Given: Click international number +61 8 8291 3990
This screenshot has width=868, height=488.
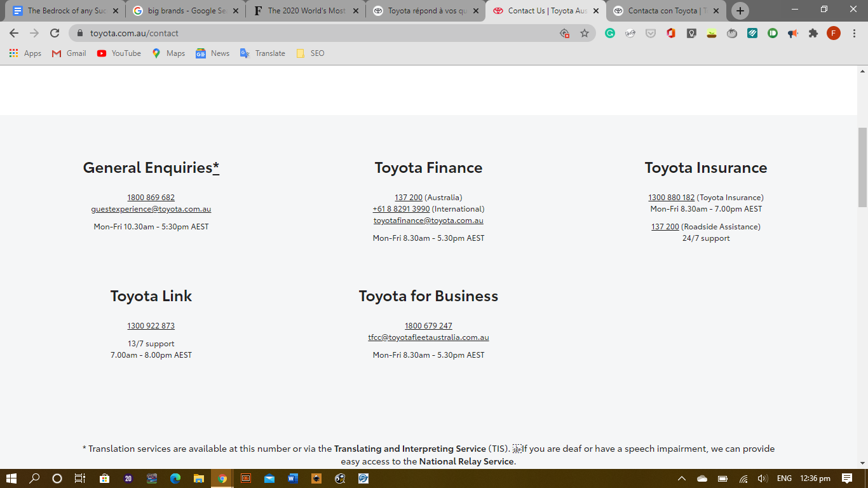Looking at the screenshot, I should (x=402, y=209).
